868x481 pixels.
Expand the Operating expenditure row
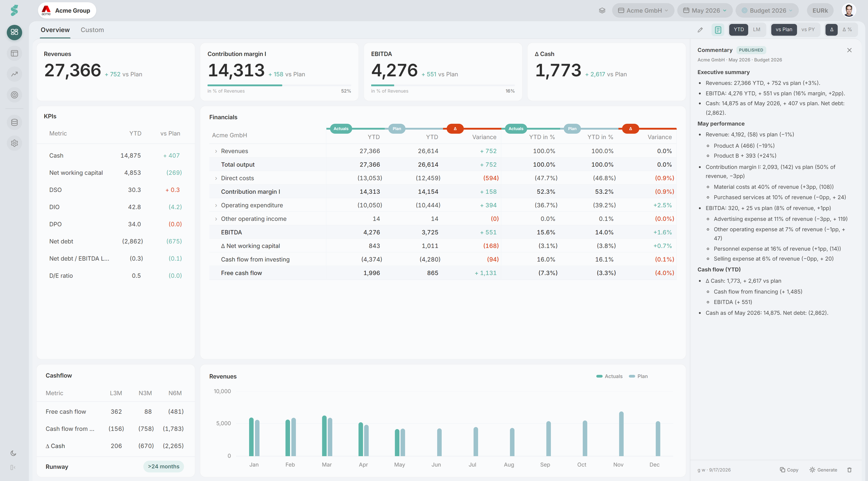click(x=216, y=205)
